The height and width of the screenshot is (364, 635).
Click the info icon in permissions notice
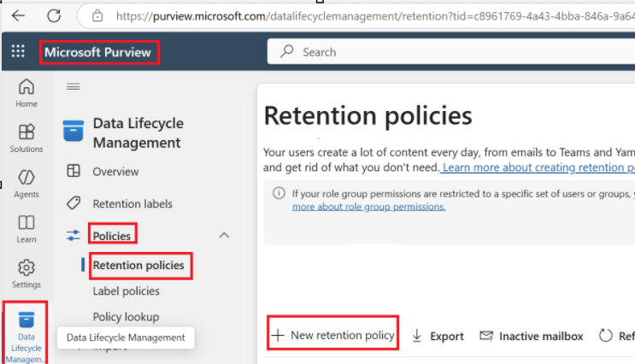click(279, 193)
